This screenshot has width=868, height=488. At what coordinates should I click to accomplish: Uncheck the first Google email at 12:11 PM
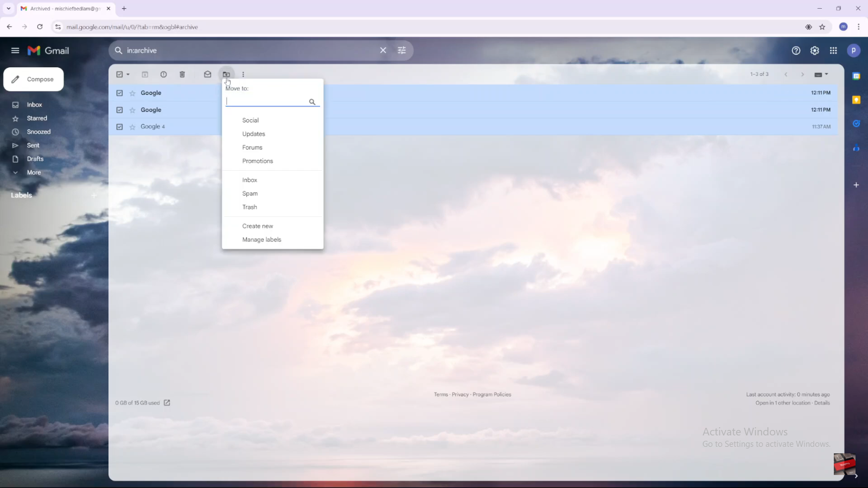[x=119, y=93]
